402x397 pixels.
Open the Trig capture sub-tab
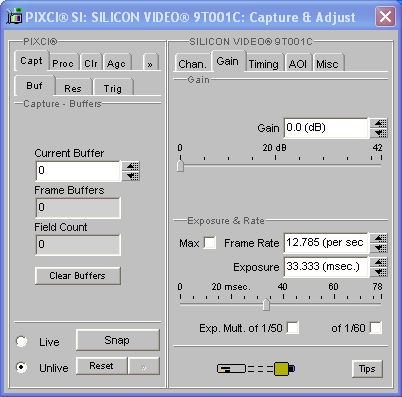tap(113, 88)
